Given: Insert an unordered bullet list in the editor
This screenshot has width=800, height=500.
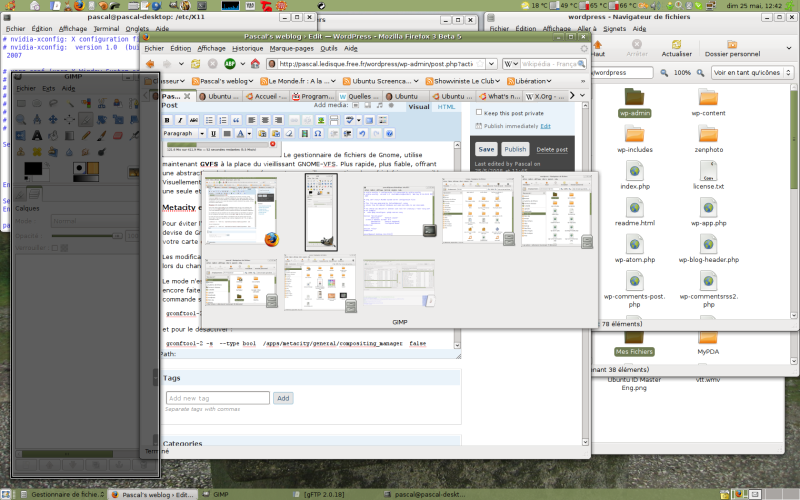Looking at the screenshot, I should pos(209,120).
